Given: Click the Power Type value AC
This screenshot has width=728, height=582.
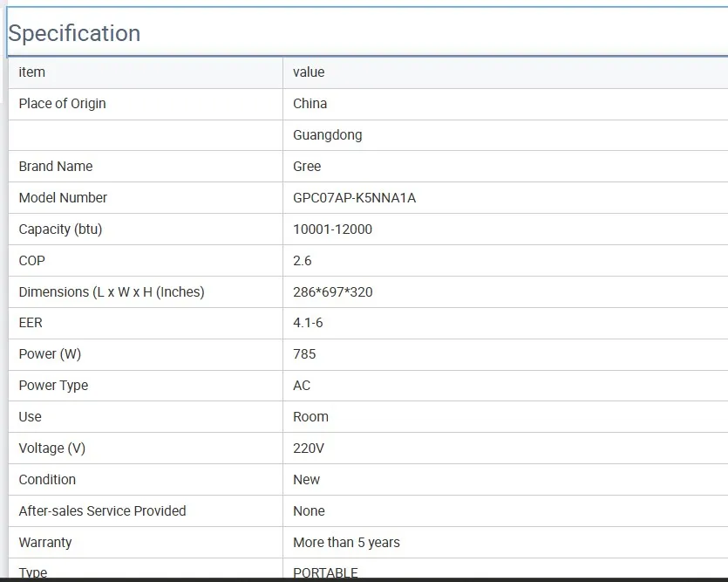Looking at the screenshot, I should coord(302,386).
